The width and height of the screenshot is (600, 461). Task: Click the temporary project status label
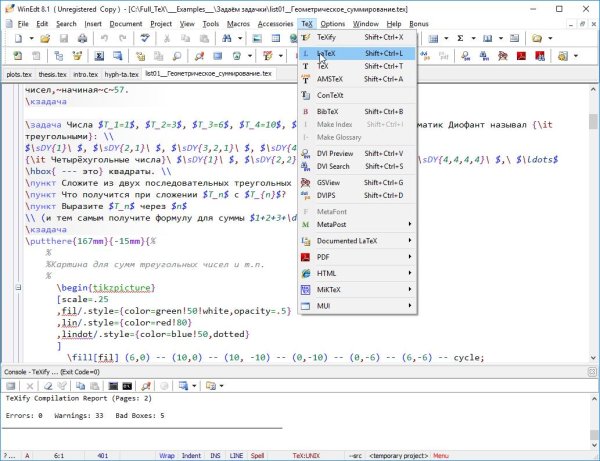tap(398, 456)
